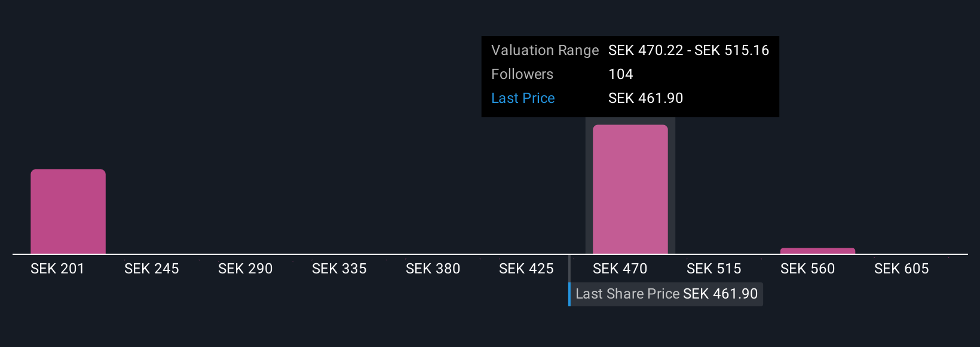This screenshot has height=347, width=980.
Task: Select the tall bar above SEK 470
Action: pos(630,189)
